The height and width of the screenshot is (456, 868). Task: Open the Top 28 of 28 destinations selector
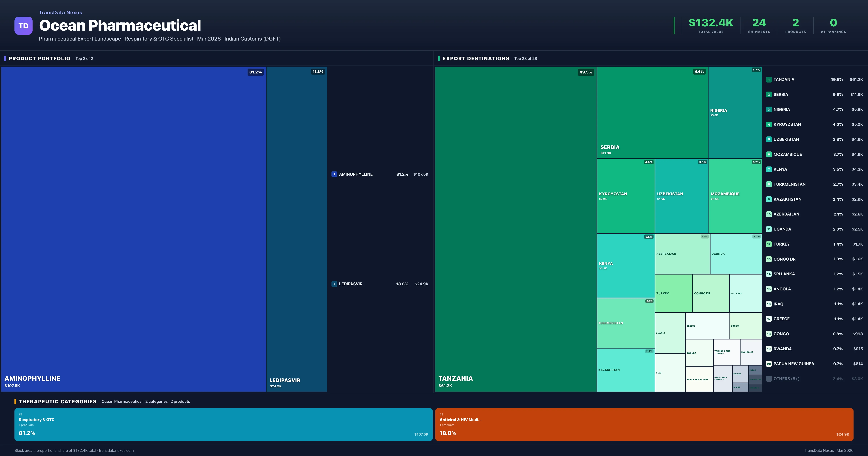pyautogui.click(x=526, y=58)
